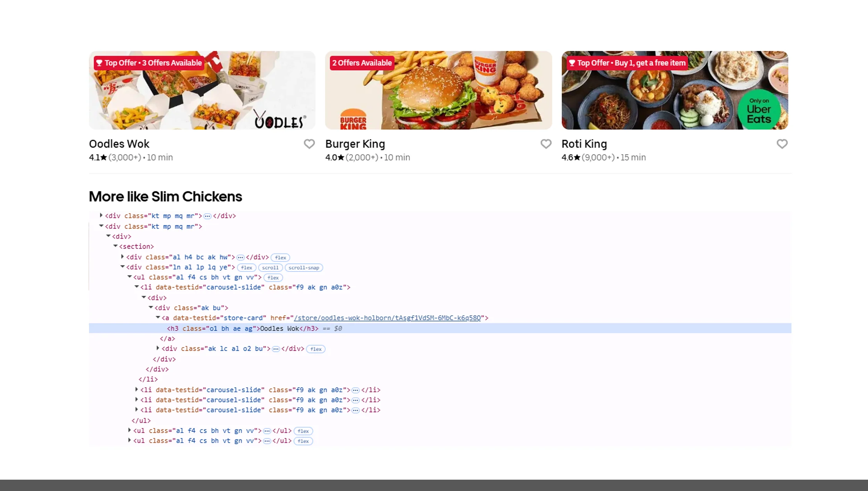Open the Roti King store title

(584, 144)
